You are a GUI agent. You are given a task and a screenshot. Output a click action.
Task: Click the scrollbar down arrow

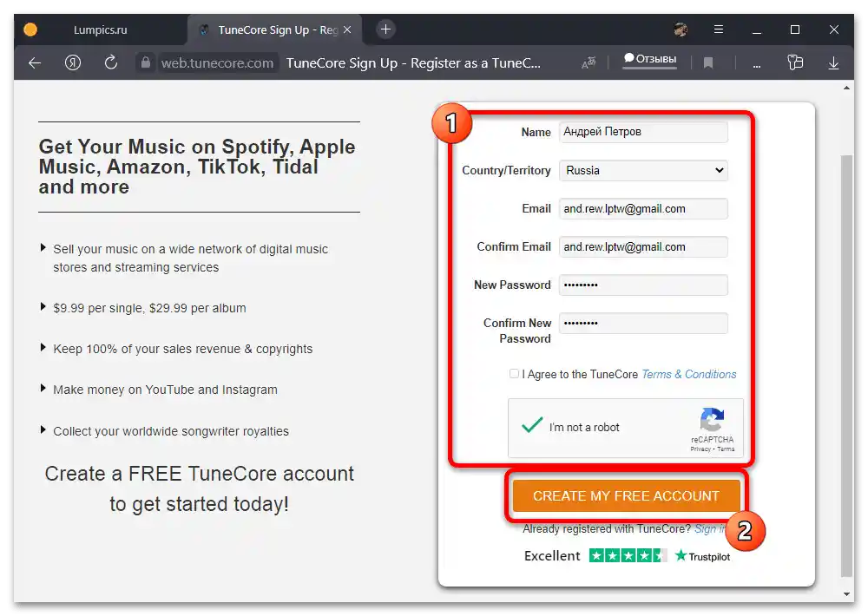click(x=846, y=593)
